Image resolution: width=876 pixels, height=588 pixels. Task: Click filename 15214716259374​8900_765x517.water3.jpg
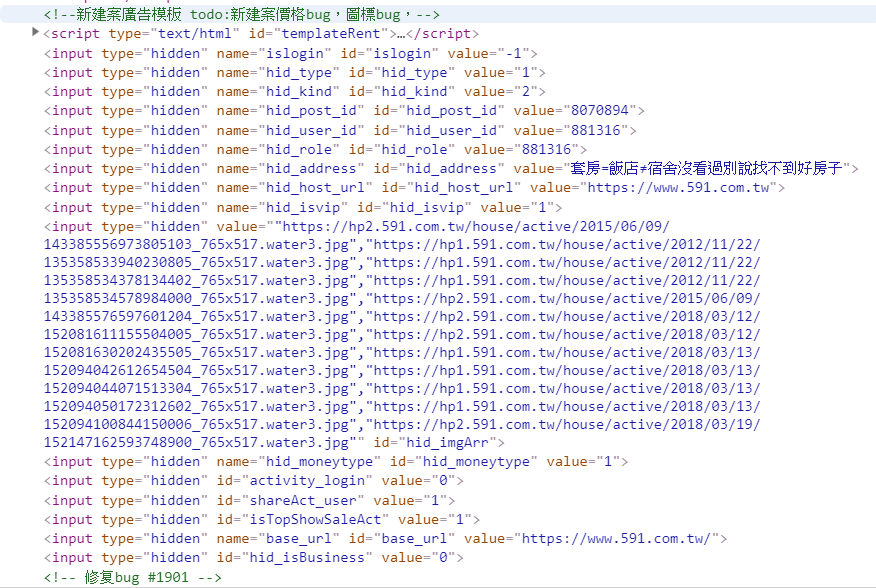click(196, 442)
